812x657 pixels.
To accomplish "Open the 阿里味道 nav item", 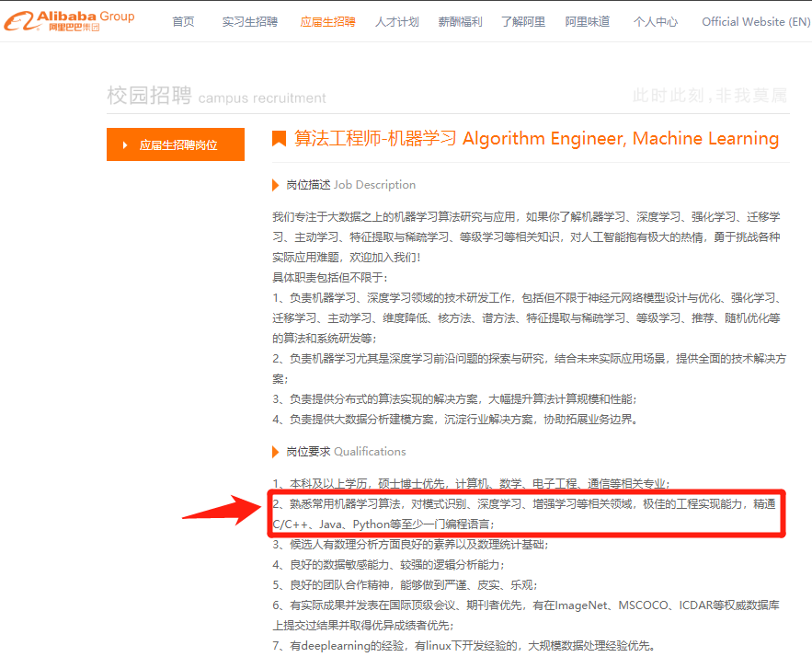I will click(588, 22).
